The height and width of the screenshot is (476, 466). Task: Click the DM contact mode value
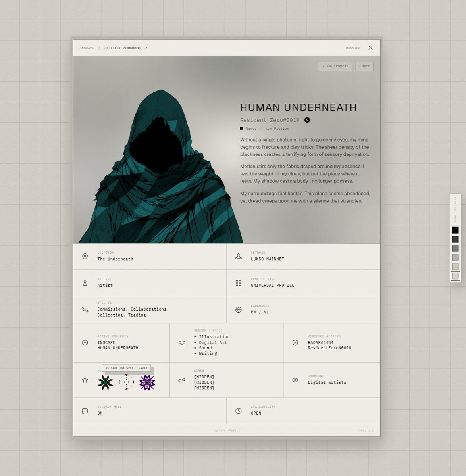[x=100, y=413]
